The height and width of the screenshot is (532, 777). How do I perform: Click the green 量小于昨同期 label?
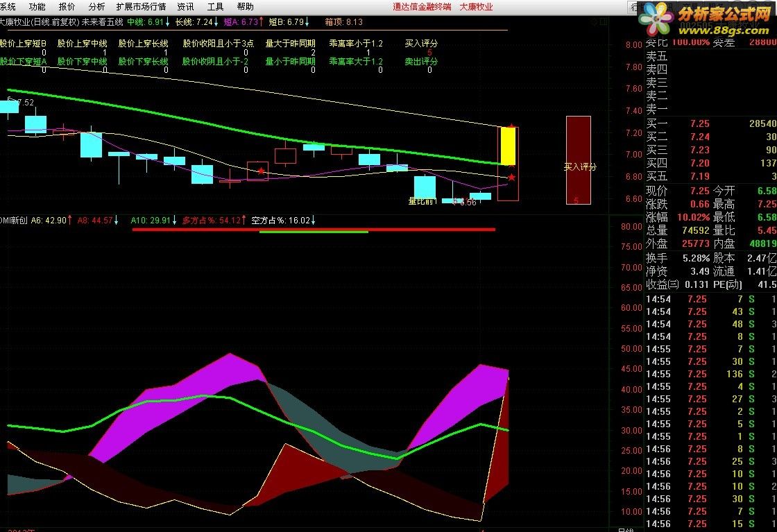(x=291, y=62)
